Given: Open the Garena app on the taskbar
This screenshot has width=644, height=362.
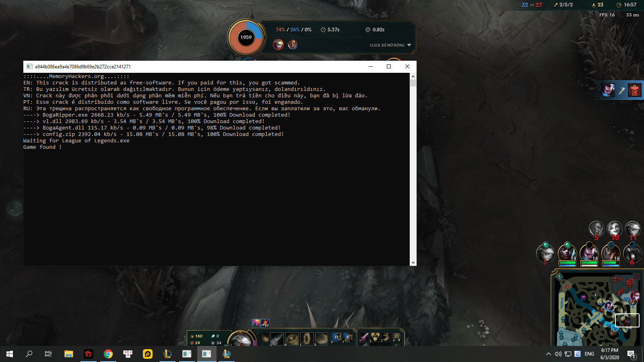Looking at the screenshot, I should (x=89, y=354).
